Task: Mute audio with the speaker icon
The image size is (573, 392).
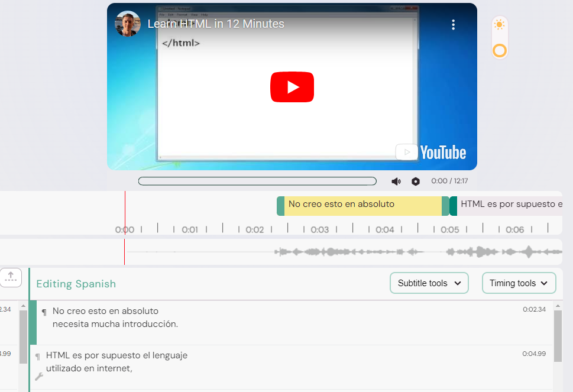Action: point(396,181)
